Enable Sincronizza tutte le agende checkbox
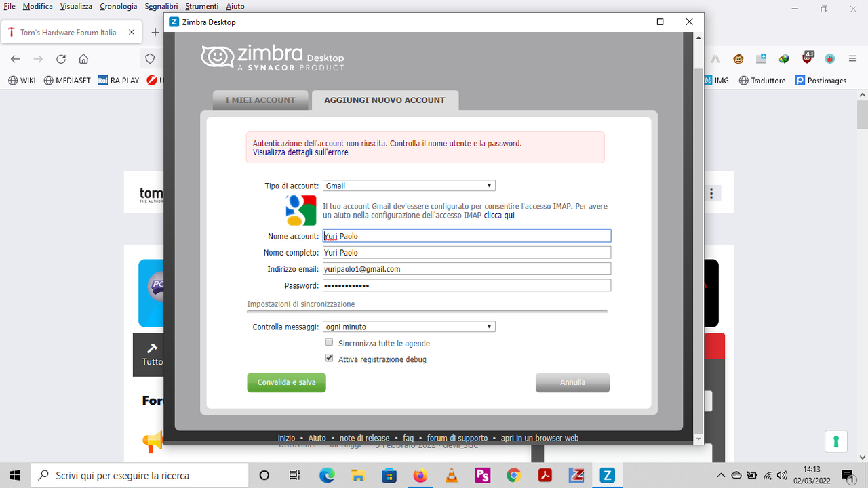Image resolution: width=868 pixels, height=488 pixels. click(x=330, y=342)
